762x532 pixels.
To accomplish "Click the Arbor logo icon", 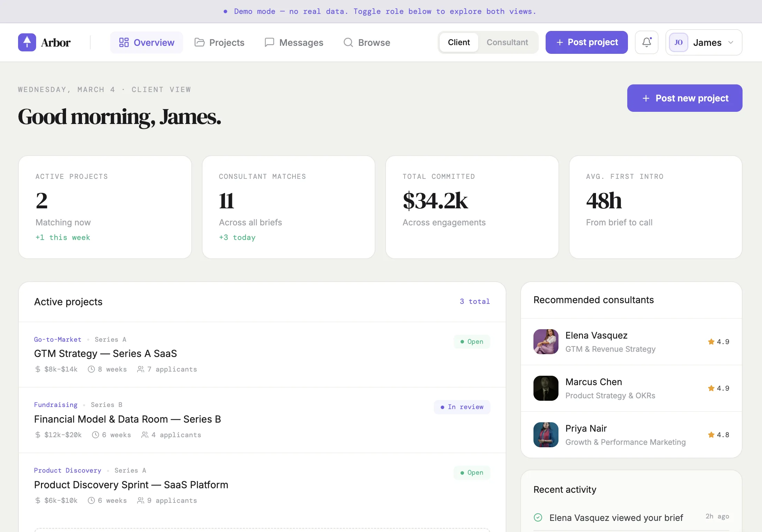I will coord(27,42).
